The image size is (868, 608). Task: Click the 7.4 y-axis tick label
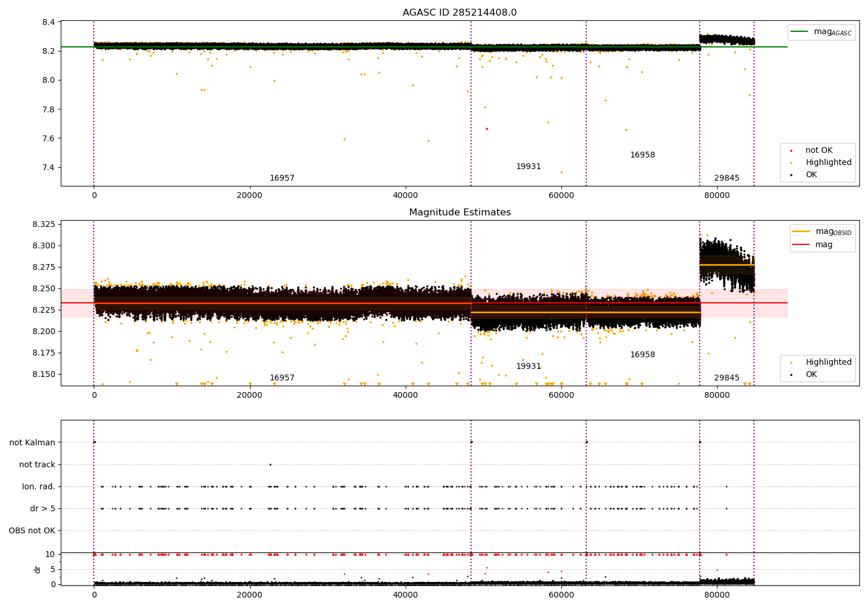click(x=49, y=168)
